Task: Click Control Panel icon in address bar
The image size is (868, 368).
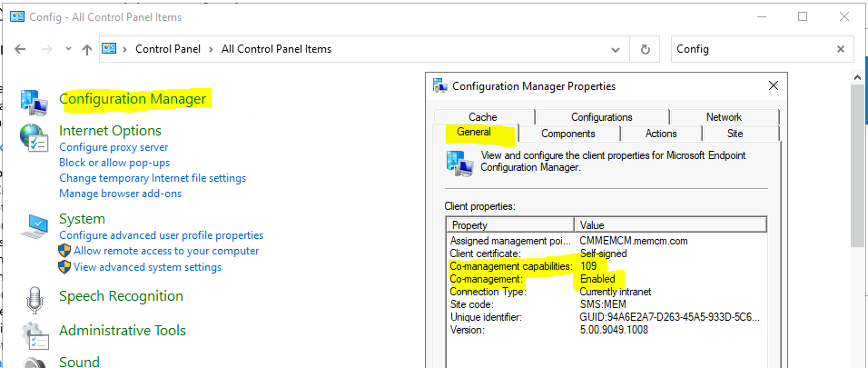Action: coord(109,48)
